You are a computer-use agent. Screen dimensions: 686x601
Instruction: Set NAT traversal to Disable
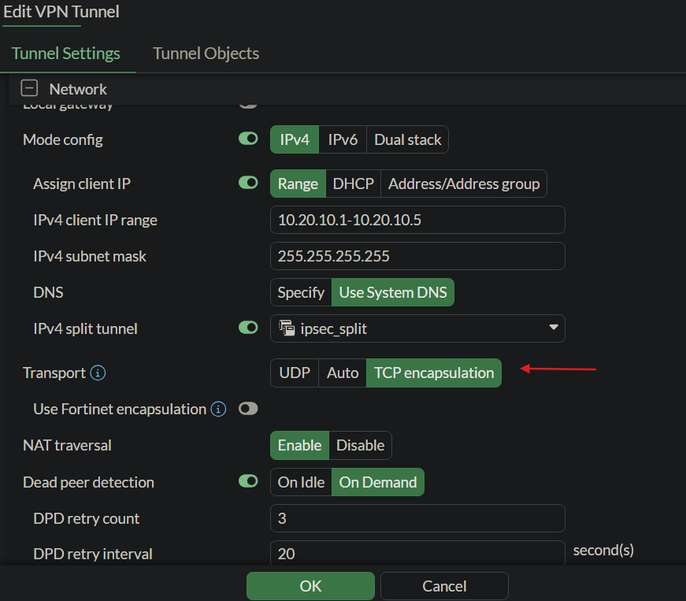click(360, 445)
